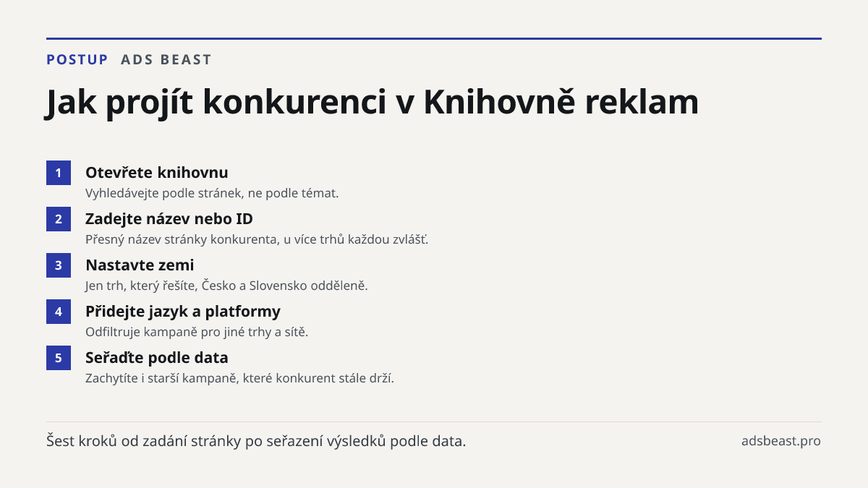
Task: Click the 'ADS BEAST' brand text
Action: coord(166,59)
